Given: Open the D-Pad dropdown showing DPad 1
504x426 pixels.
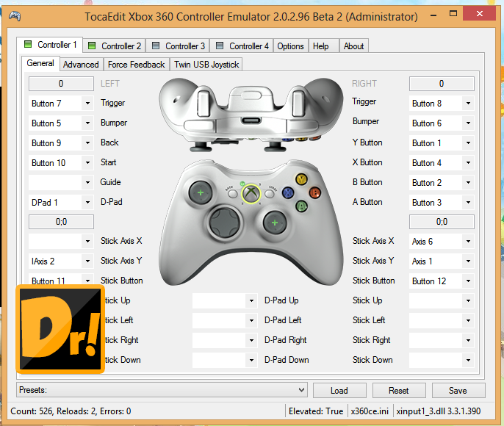Looking at the screenshot, I should pyautogui.click(x=61, y=203).
